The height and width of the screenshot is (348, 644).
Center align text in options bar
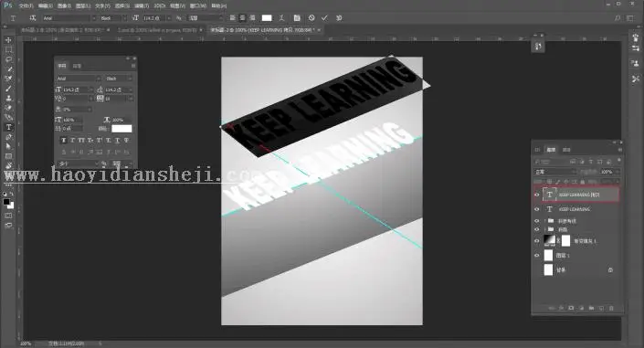pos(242,18)
